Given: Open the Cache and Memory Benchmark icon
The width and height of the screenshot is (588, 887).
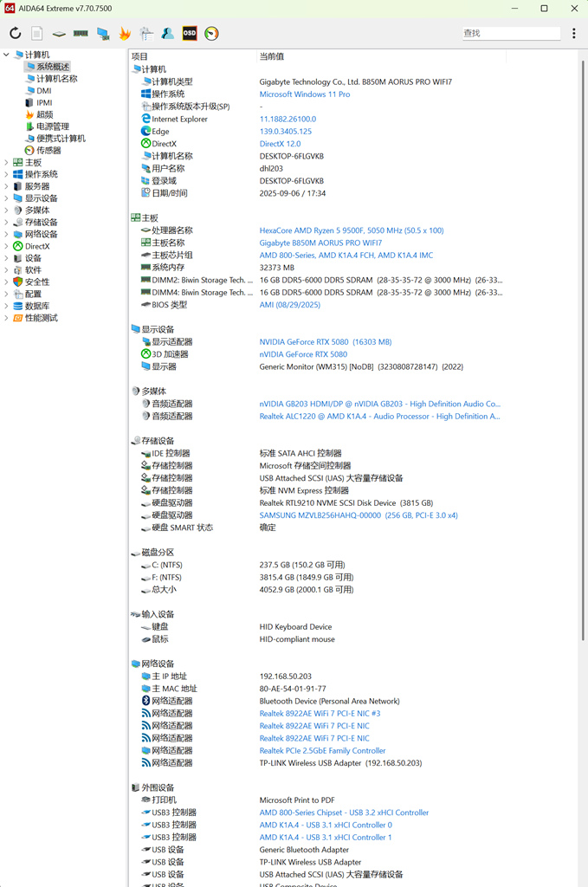Looking at the screenshot, I should [81, 34].
